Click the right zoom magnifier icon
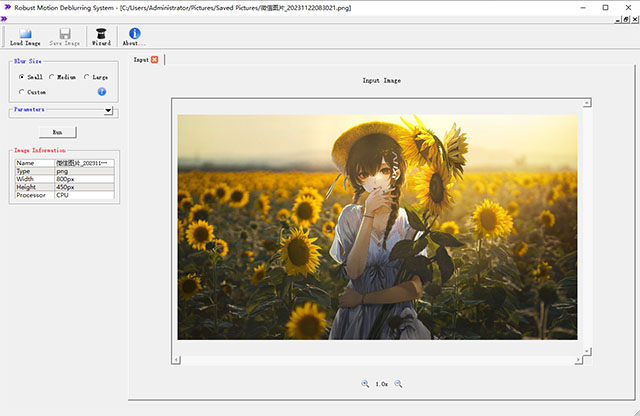Screen dimensions: 640x416 [398, 384]
